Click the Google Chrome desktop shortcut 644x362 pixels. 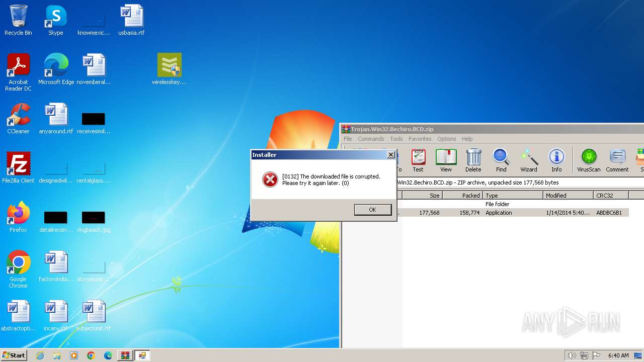(18, 269)
